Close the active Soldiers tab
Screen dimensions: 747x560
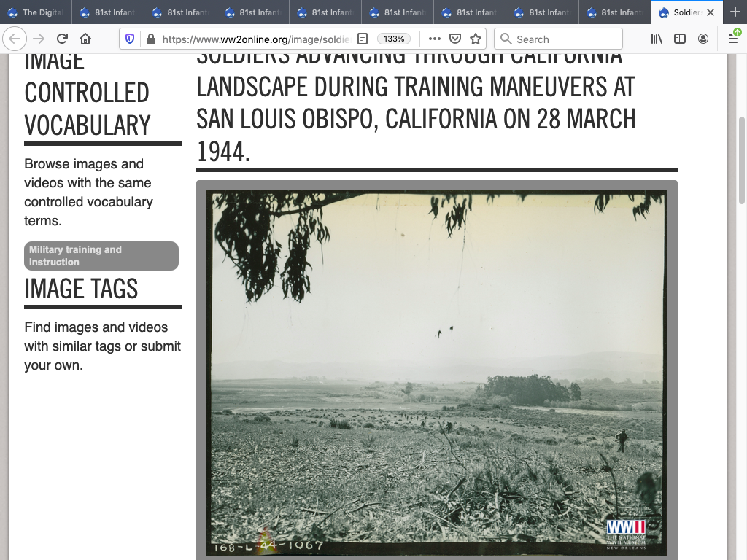coord(711,12)
